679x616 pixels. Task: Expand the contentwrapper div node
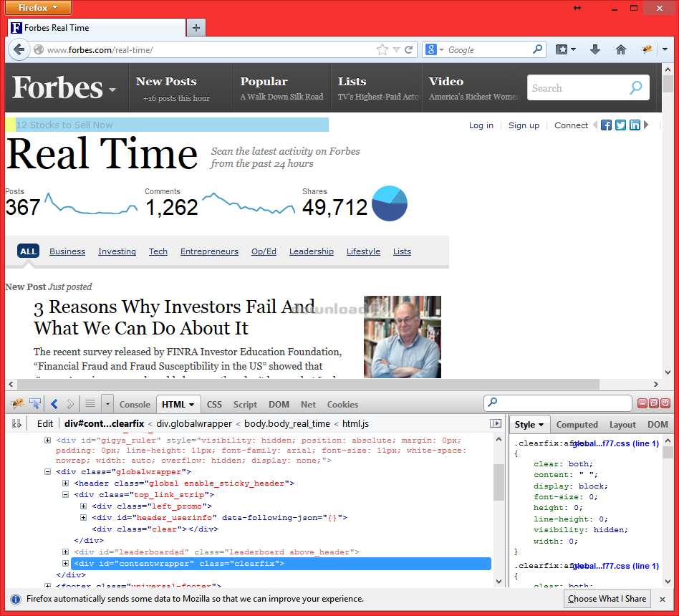(x=65, y=563)
